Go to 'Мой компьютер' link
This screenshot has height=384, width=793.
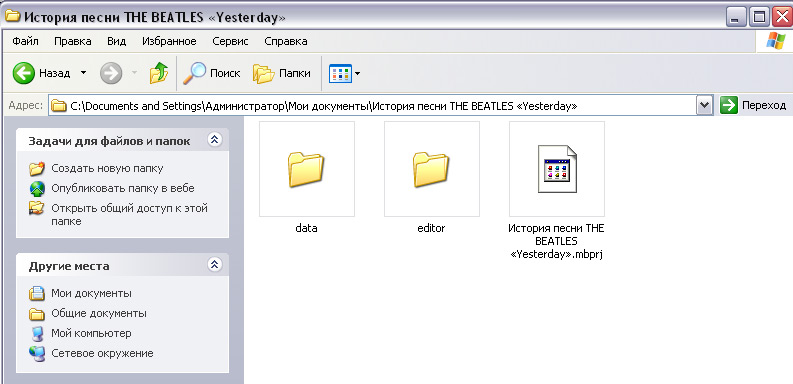tap(91, 333)
